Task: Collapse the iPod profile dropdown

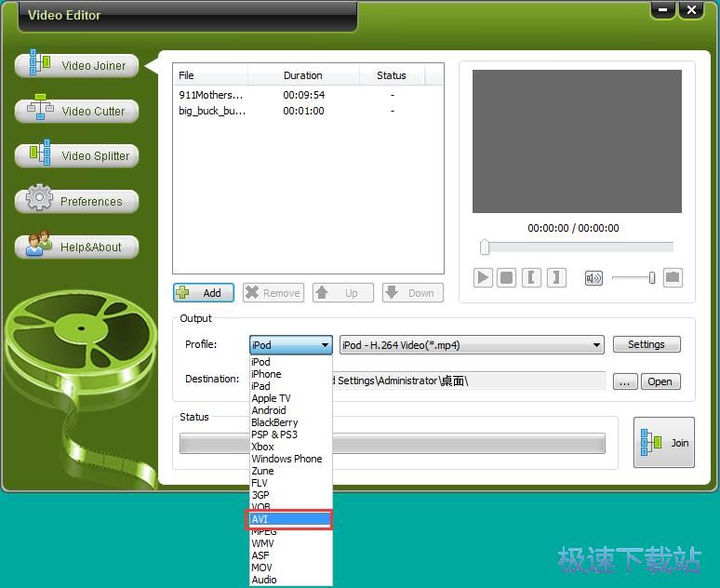Action: click(x=325, y=345)
